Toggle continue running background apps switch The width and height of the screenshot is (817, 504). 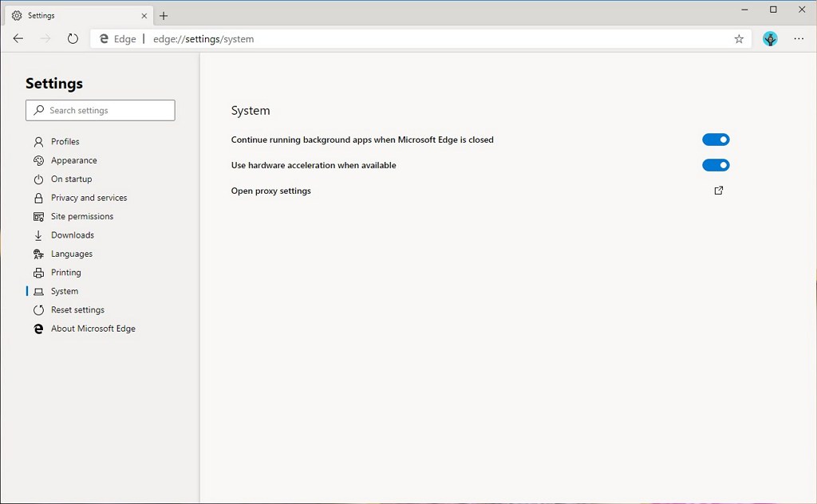pyautogui.click(x=716, y=140)
